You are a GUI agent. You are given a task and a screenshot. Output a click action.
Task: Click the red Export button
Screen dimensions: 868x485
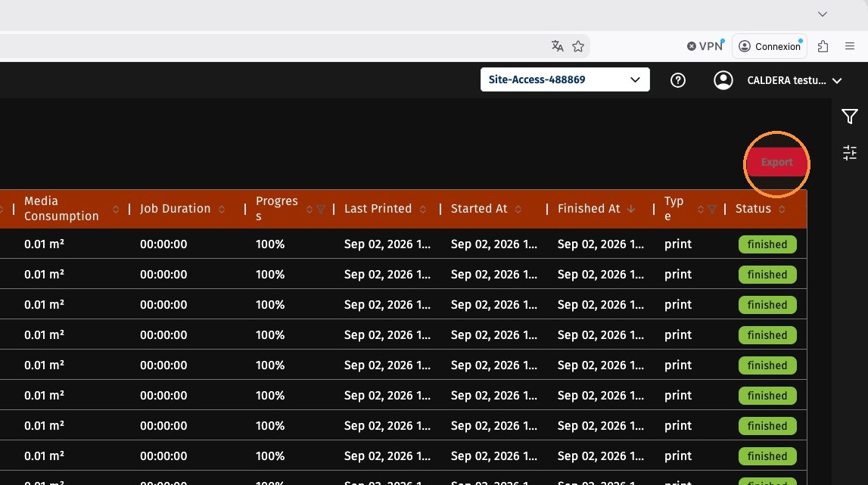(776, 162)
